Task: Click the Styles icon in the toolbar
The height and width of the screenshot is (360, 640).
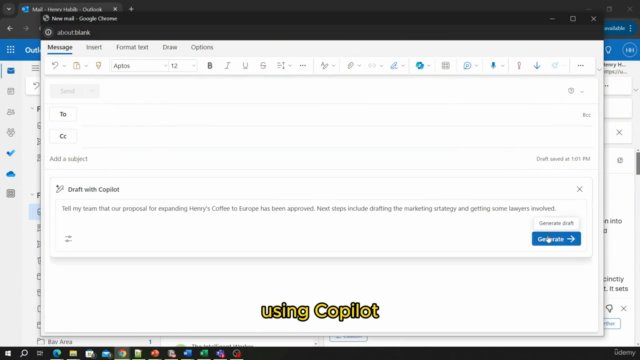Action: coord(324,65)
